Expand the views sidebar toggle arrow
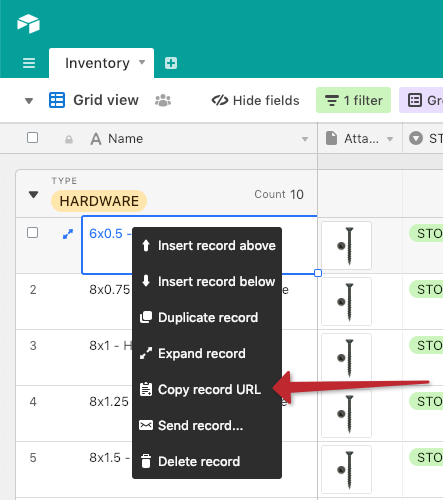 [29, 101]
